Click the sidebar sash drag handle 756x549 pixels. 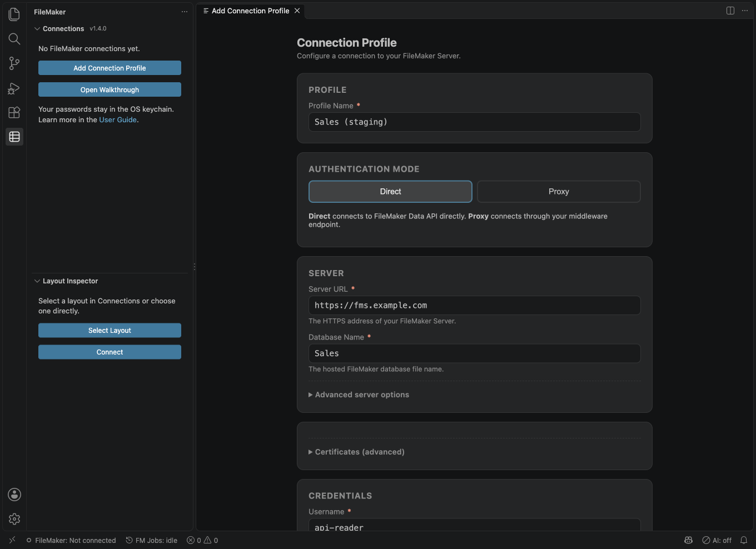[194, 267]
